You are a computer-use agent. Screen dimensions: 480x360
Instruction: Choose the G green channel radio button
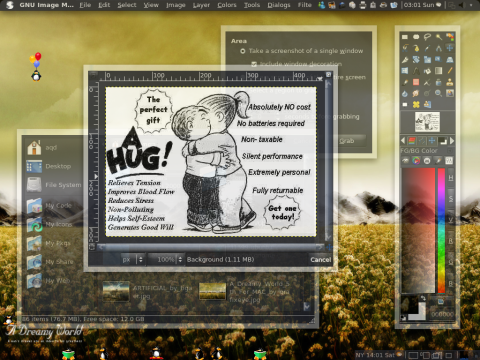pyautogui.click(x=451, y=262)
